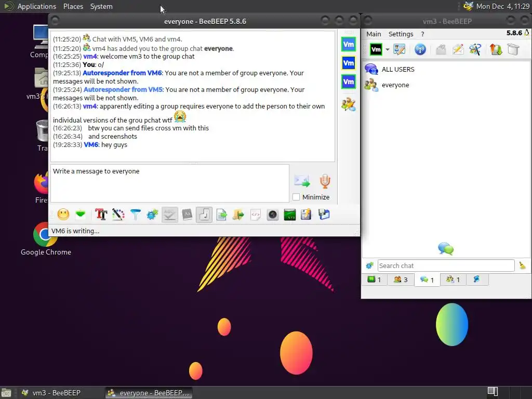Click the blue 'vm4' sender name in welcome message

pos(90,56)
